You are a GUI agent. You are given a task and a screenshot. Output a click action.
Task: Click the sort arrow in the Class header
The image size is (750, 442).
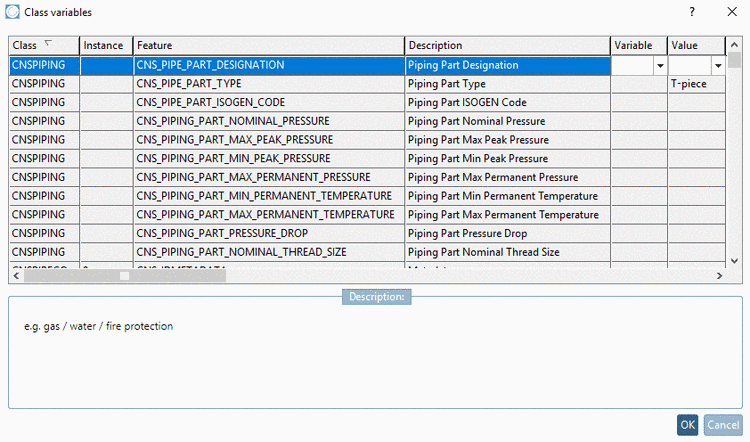tap(47, 43)
